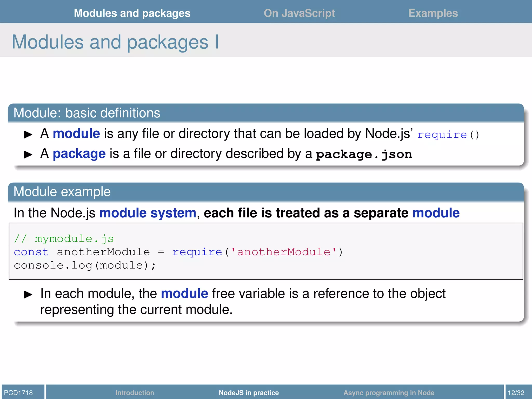This screenshot has width=532, height=399.
Task: Click the bold blue word 'package'
Action: coord(79,154)
